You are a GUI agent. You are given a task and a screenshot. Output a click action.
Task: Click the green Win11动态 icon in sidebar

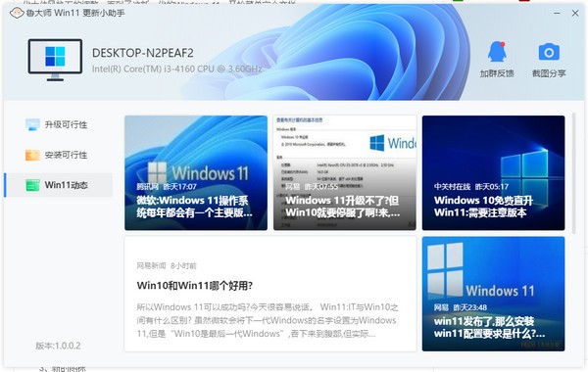pyautogui.click(x=32, y=185)
